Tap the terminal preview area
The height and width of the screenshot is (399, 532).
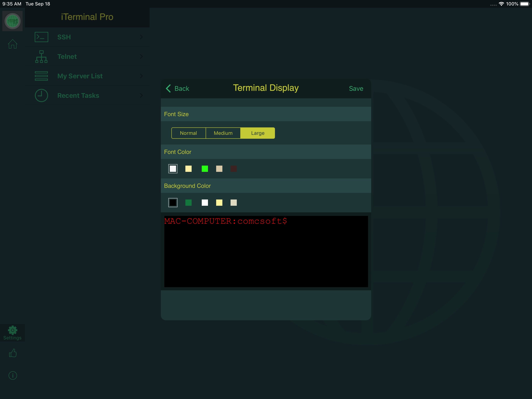click(x=266, y=252)
